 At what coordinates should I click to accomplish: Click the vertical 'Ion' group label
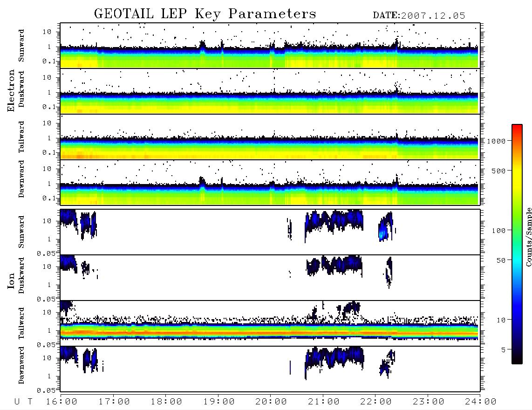[11, 280]
